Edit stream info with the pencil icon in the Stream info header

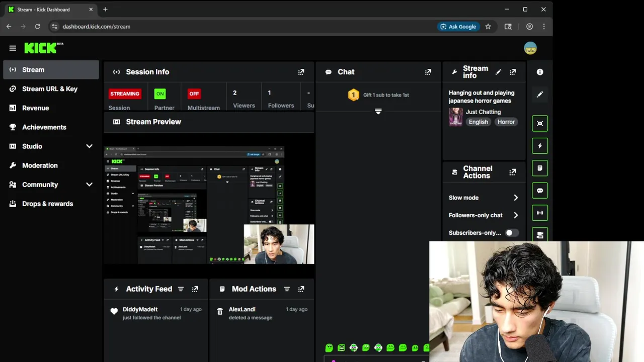pyautogui.click(x=498, y=72)
